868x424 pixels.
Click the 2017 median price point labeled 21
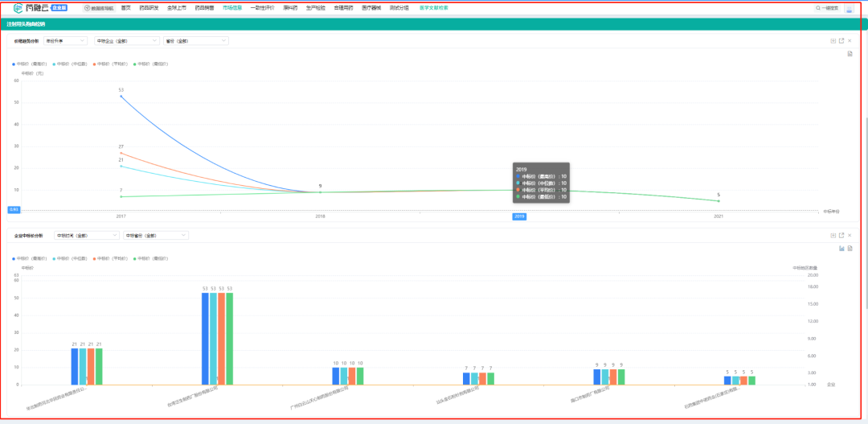(121, 167)
